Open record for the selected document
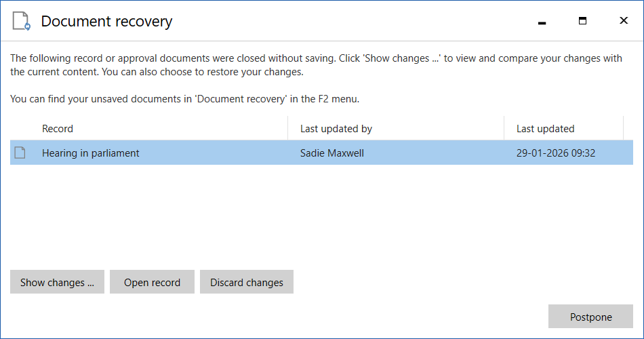Viewport: 644px width, 339px height. click(152, 282)
